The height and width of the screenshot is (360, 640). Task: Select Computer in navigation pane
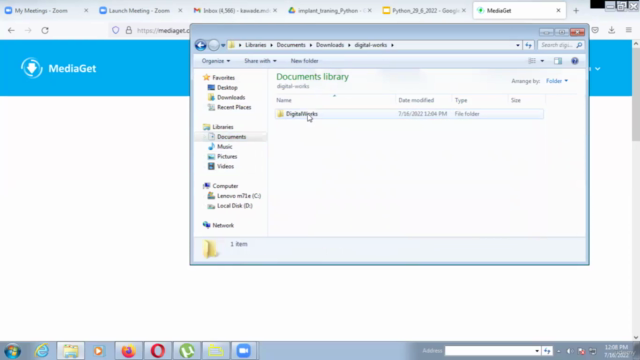(x=225, y=186)
